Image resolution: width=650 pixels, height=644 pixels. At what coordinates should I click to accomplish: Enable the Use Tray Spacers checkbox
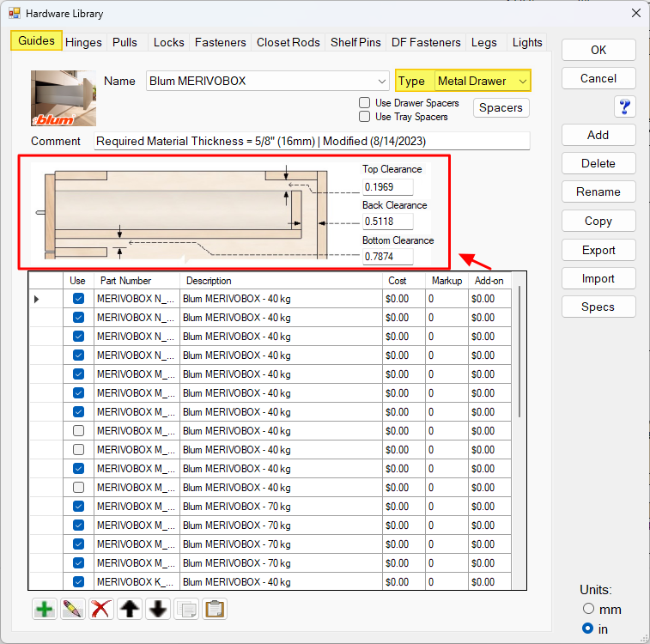point(365,117)
